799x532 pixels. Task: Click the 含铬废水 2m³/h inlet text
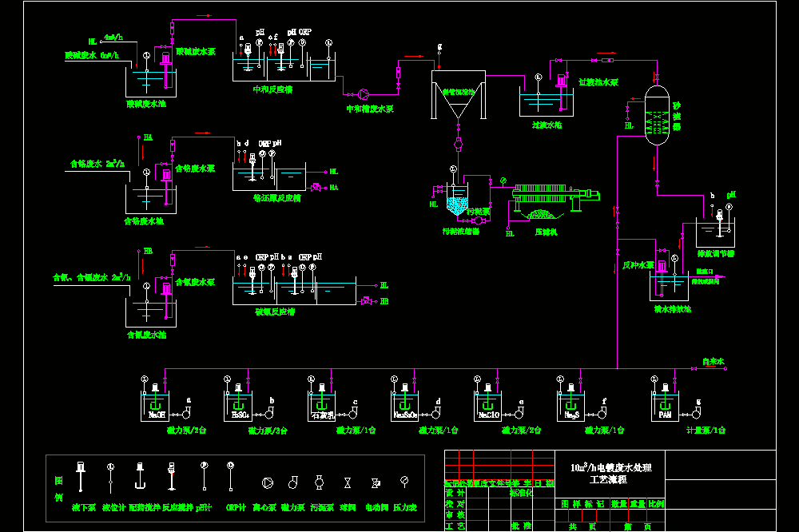(97, 164)
